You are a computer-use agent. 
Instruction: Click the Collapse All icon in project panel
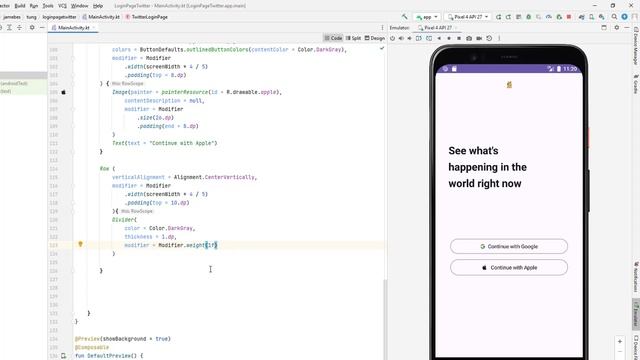[x=19, y=27]
